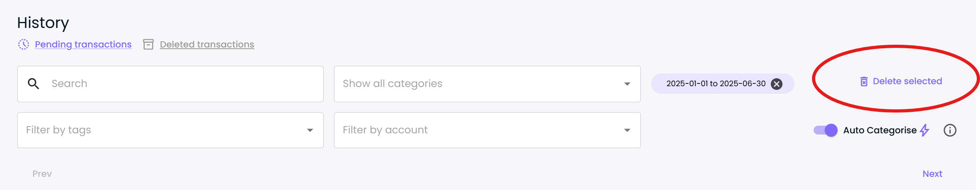The height and width of the screenshot is (190, 980).
Task: Click the Filter by tags arrow
Action: tap(310, 130)
